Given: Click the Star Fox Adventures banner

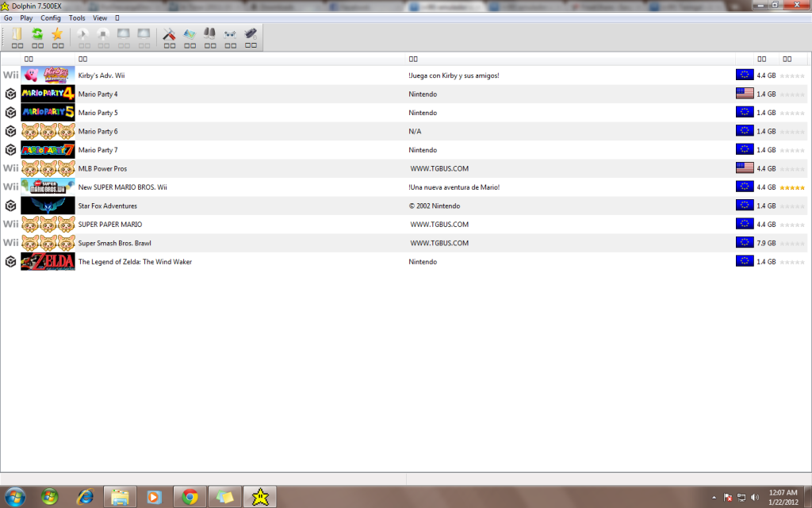Looking at the screenshot, I should coord(48,206).
